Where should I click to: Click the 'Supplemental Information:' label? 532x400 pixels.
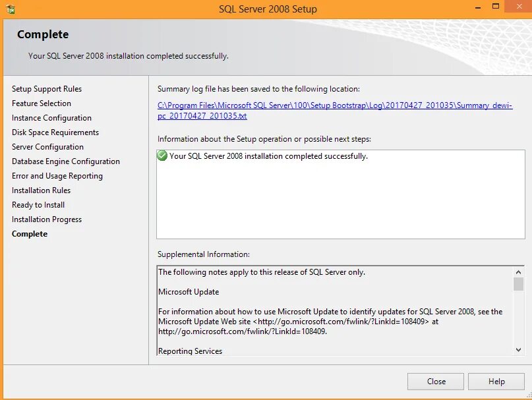click(x=204, y=254)
